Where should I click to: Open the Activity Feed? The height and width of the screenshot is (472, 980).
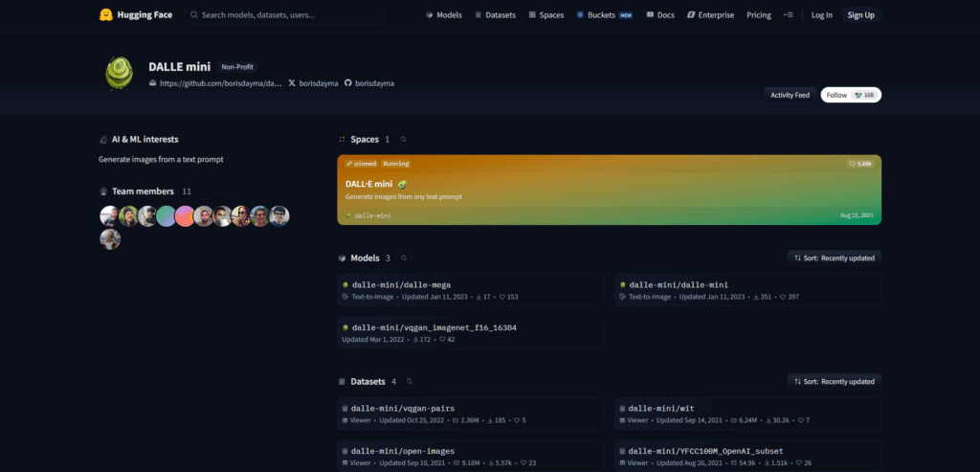790,95
